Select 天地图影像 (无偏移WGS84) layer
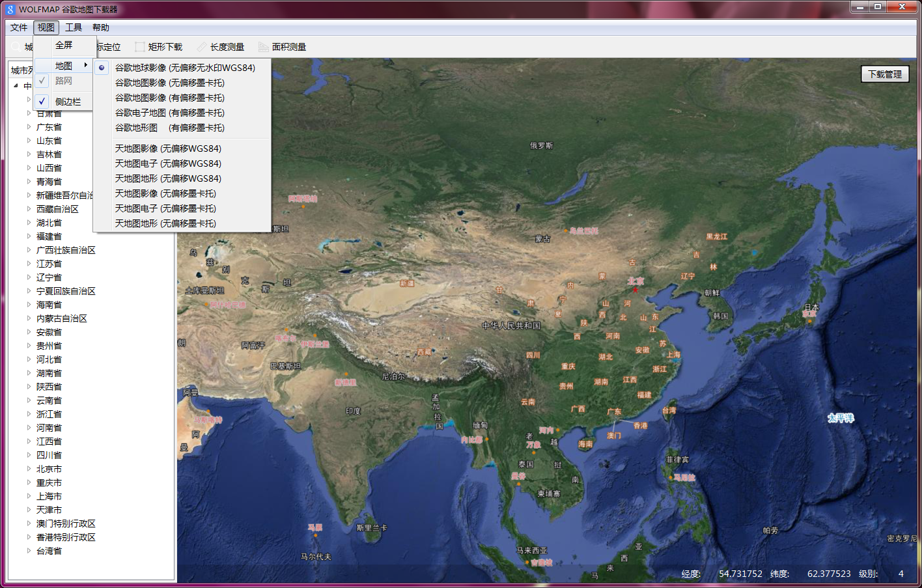 (169, 148)
